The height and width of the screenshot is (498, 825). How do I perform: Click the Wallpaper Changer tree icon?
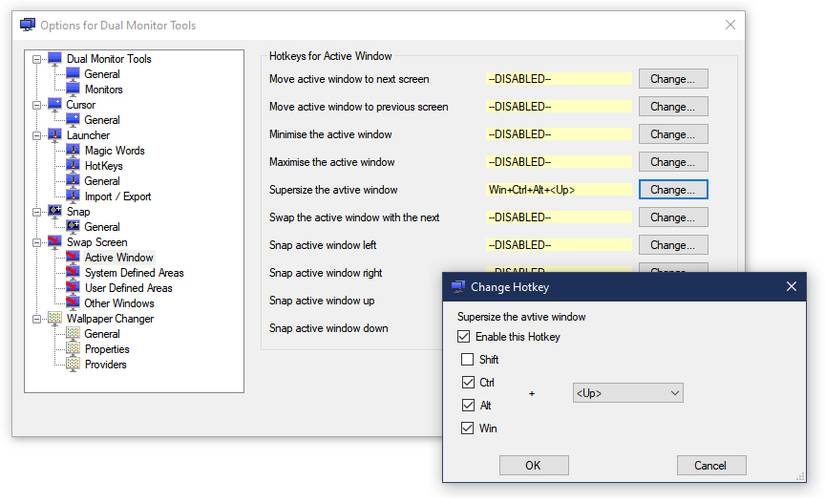coord(55,318)
